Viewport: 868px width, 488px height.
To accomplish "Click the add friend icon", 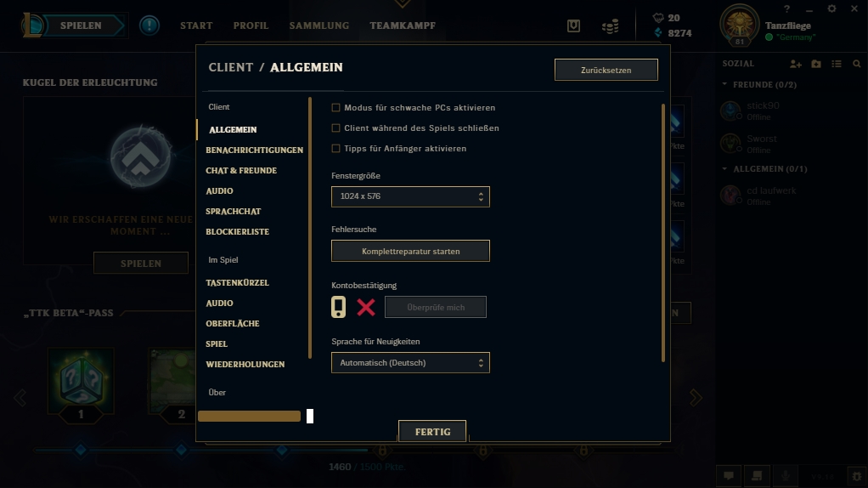I will pyautogui.click(x=796, y=65).
